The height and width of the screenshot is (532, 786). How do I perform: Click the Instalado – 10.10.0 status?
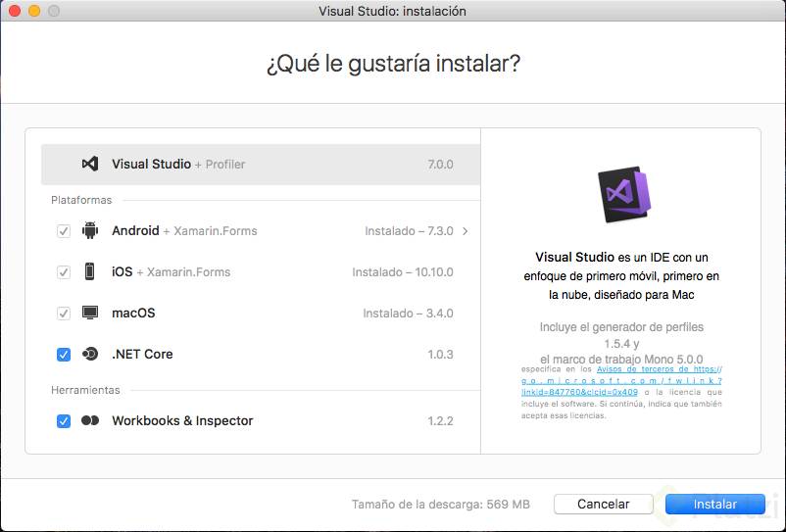403,272
